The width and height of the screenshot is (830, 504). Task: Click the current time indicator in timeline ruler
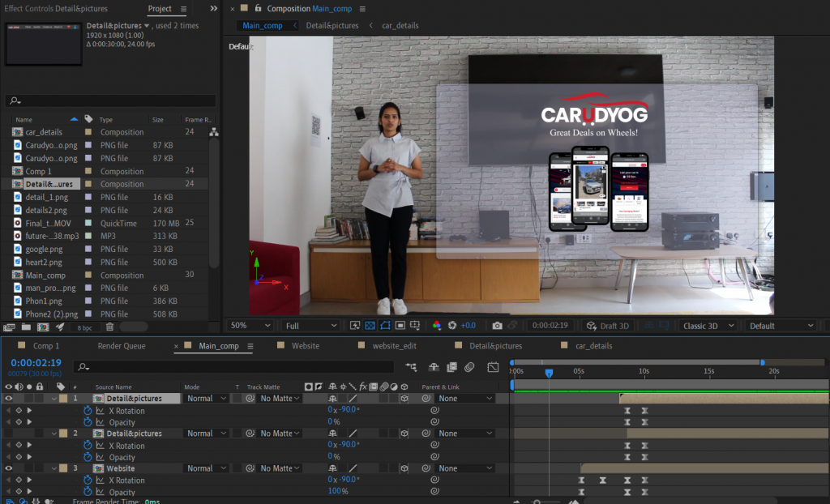coord(549,374)
